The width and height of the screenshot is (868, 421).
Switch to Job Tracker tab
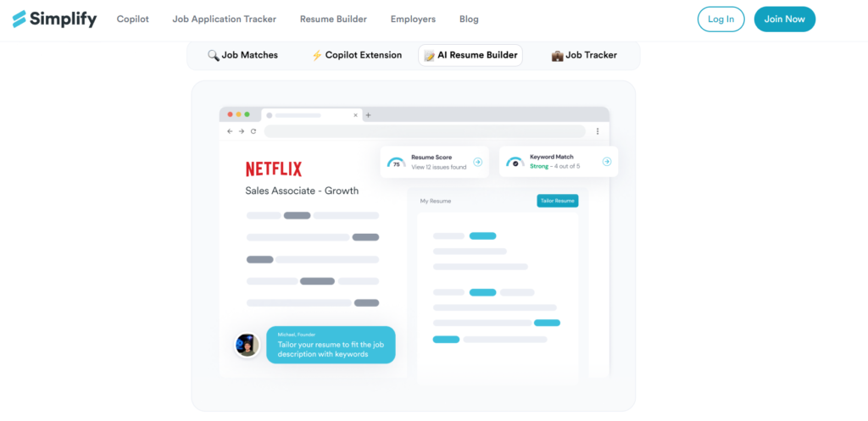(x=584, y=55)
